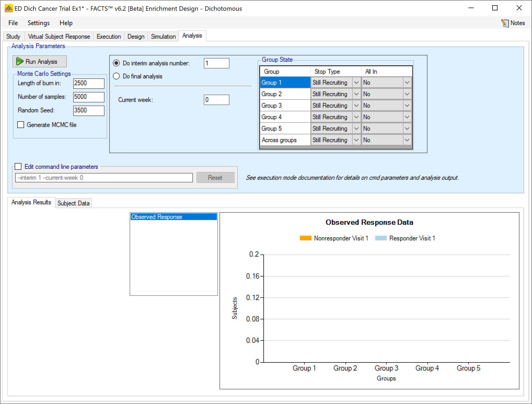This screenshot has height=404, width=532.
Task: Open Group 1 Stop Type dropdown
Action: [356, 83]
